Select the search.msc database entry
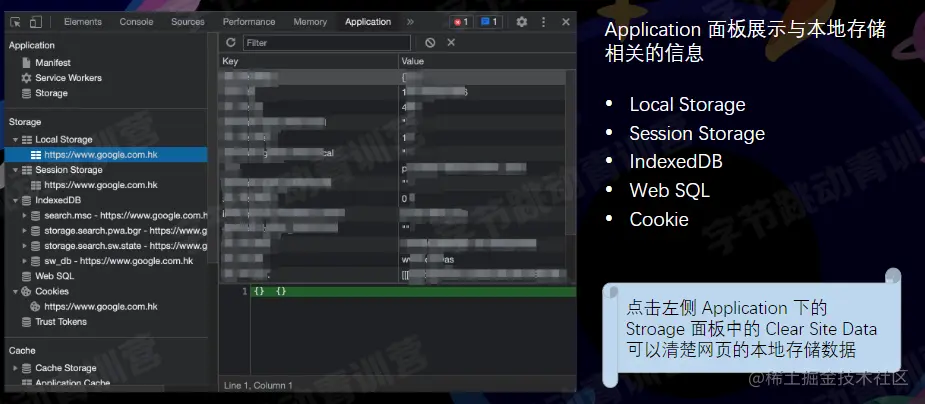This screenshot has width=925, height=404. coord(126,216)
